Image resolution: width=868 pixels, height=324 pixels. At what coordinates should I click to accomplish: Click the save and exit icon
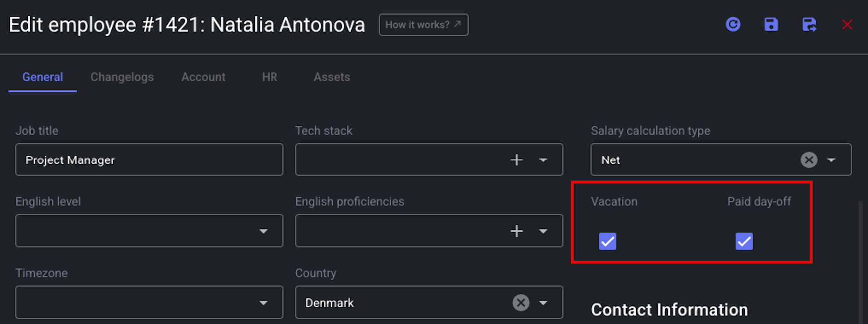tap(809, 24)
